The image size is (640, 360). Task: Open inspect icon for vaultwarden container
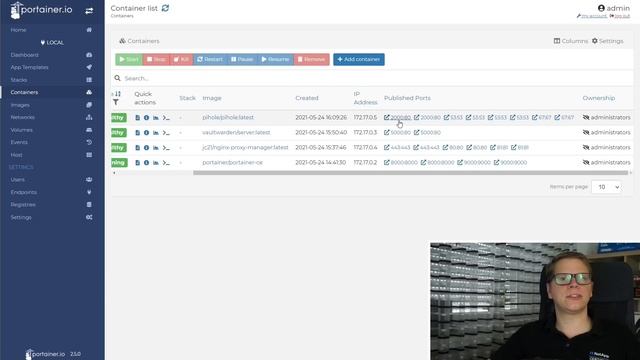[147, 133]
